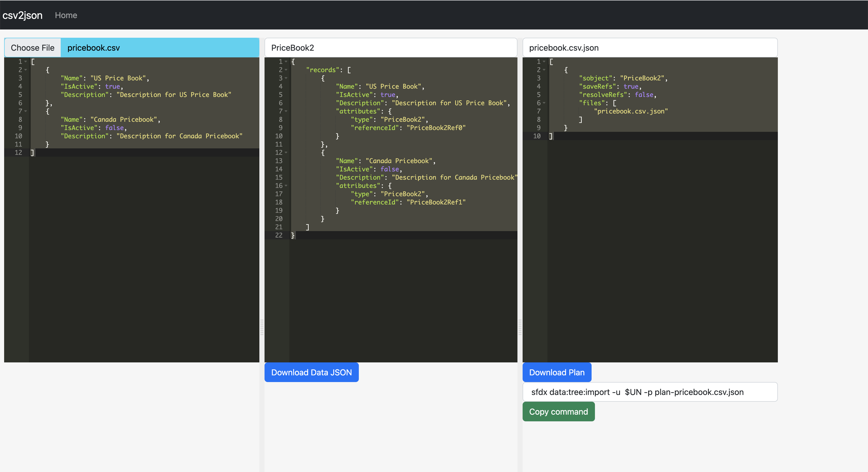Click the Download Data JSON button
The width and height of the screenshot is (868, 472).
pyautogui.click(x=311, y=372)
